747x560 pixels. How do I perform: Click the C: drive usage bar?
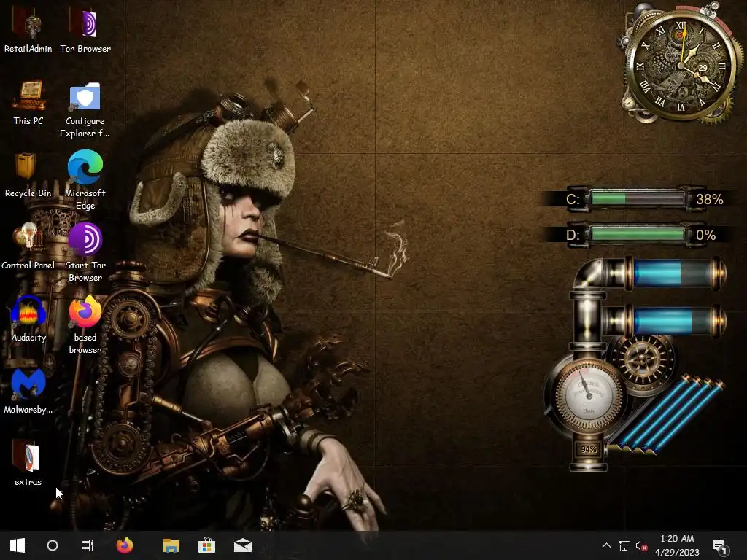638,198
